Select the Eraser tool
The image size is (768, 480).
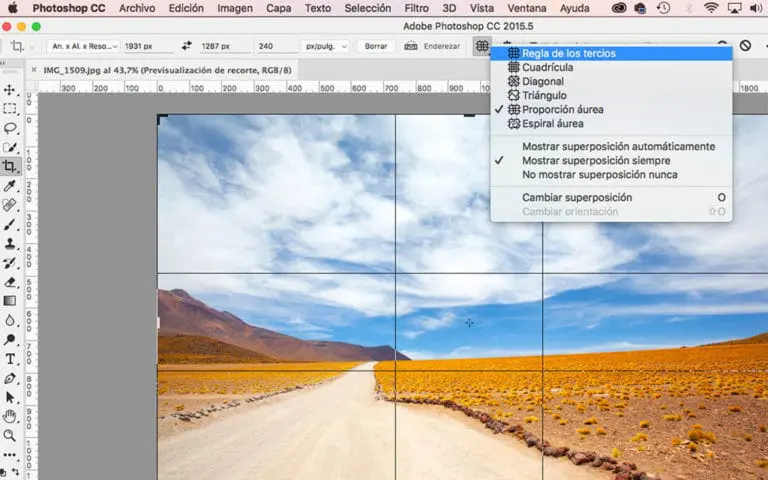coord(9,282)
